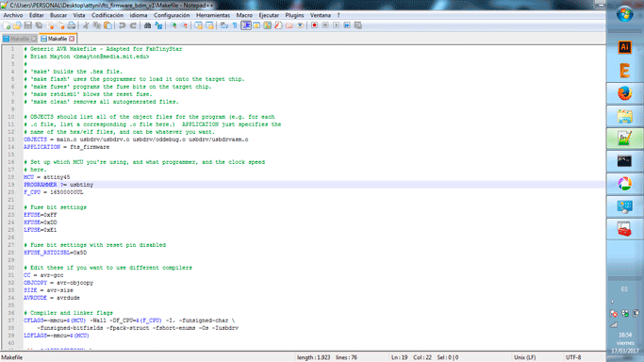The width and height of the screenshot is (644, 362).
Task: Stop macro recording button
Action: click(325, 25)
